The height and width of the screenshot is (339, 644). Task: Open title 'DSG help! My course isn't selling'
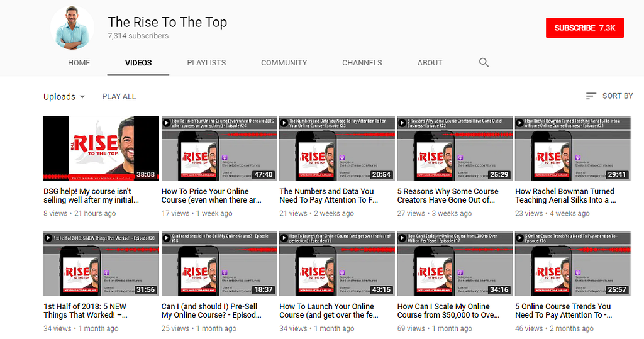[91, 196]
